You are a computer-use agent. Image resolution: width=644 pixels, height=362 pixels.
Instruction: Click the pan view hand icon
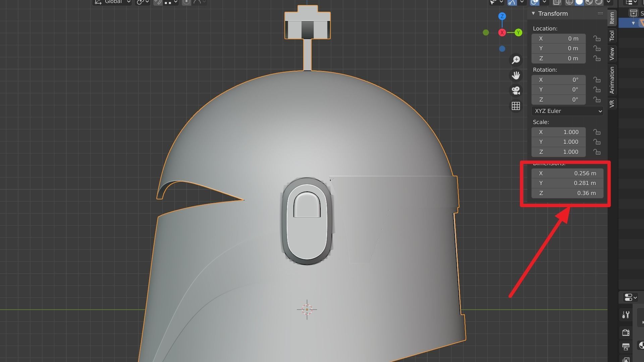(x=516, y=75)
